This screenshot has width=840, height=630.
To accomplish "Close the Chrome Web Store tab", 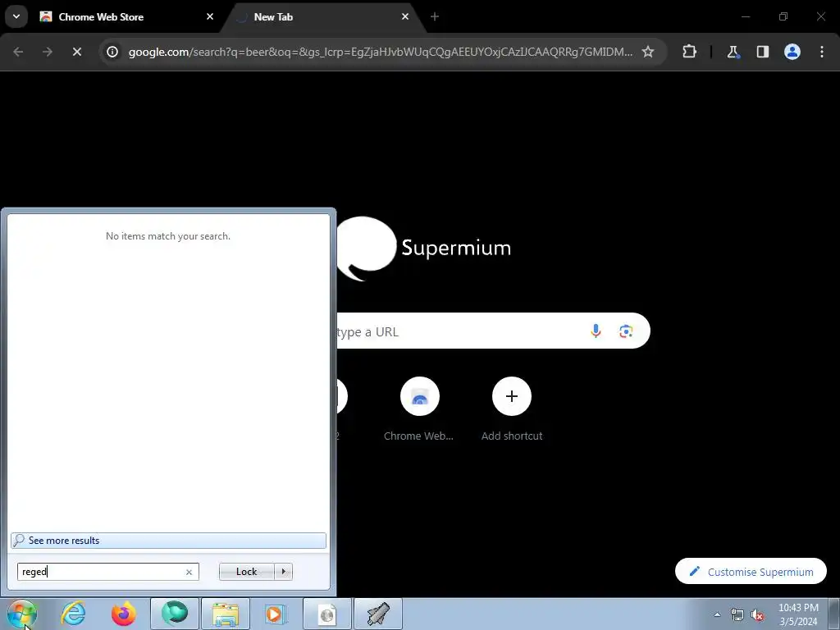I will 210,16.
